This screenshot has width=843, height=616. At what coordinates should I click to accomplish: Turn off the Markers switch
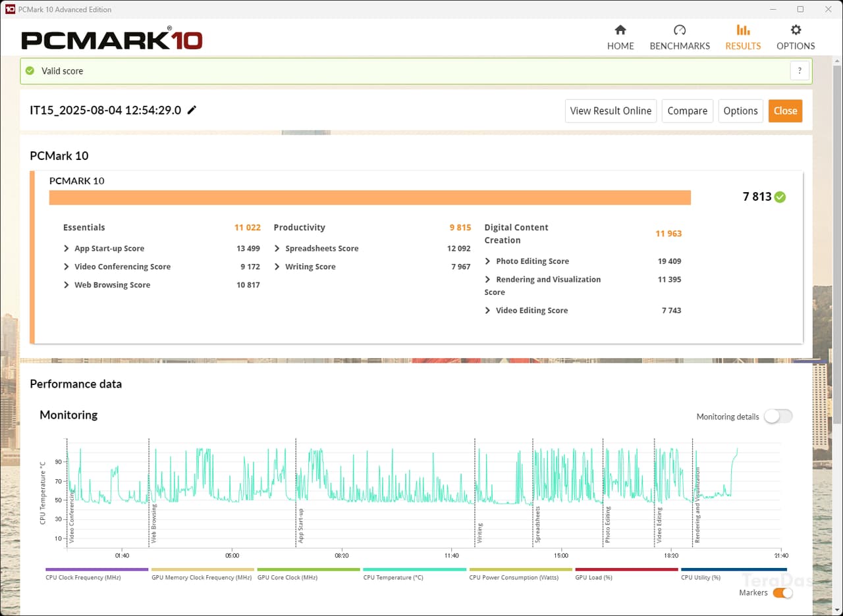click(x=782, y=593)
